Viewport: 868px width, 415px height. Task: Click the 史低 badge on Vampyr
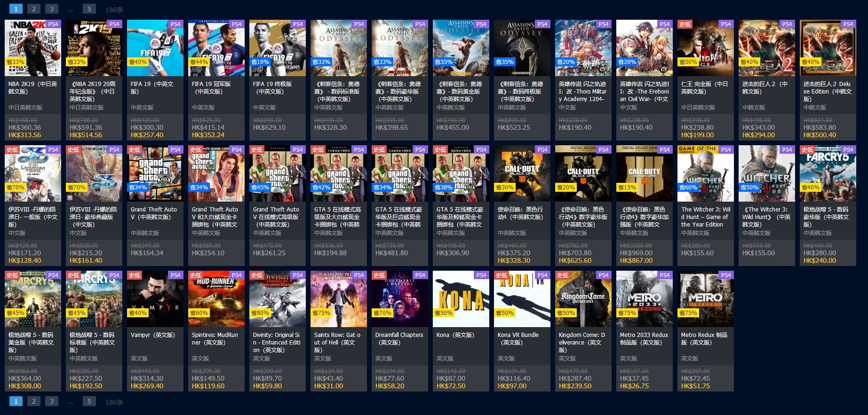click(134, 275)
